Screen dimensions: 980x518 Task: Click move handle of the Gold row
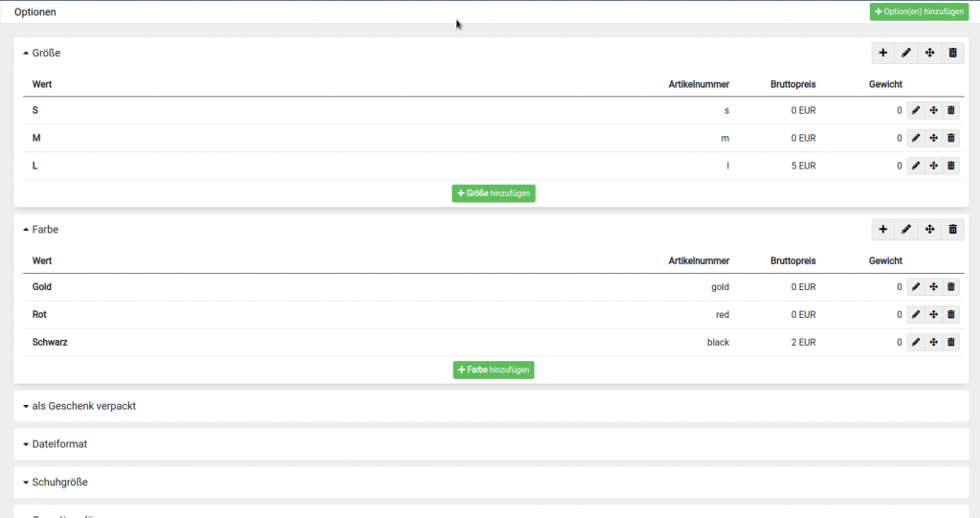click(x=933, y=287)
